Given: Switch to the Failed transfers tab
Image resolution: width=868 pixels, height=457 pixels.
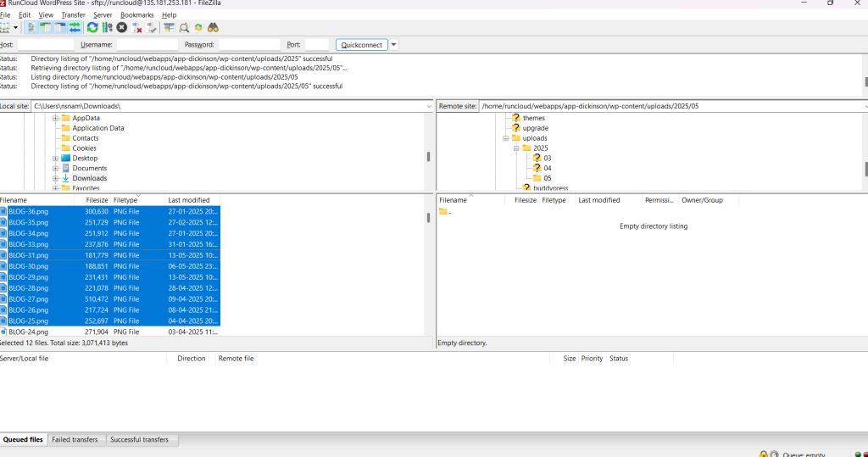Looking at the screenshot, I should tap(76, 440).
